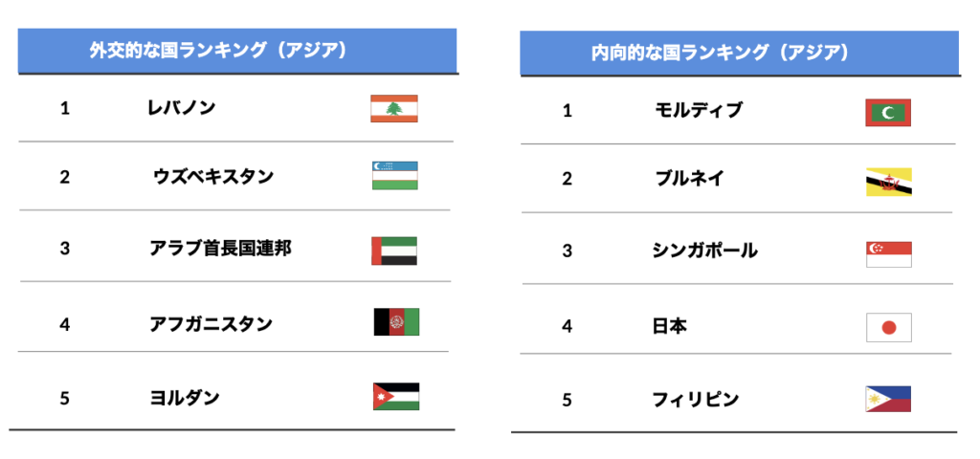Select アラブ首長国連邦 in the list
The height and width of the screenshot is (459, 980).
coord(221,249)
